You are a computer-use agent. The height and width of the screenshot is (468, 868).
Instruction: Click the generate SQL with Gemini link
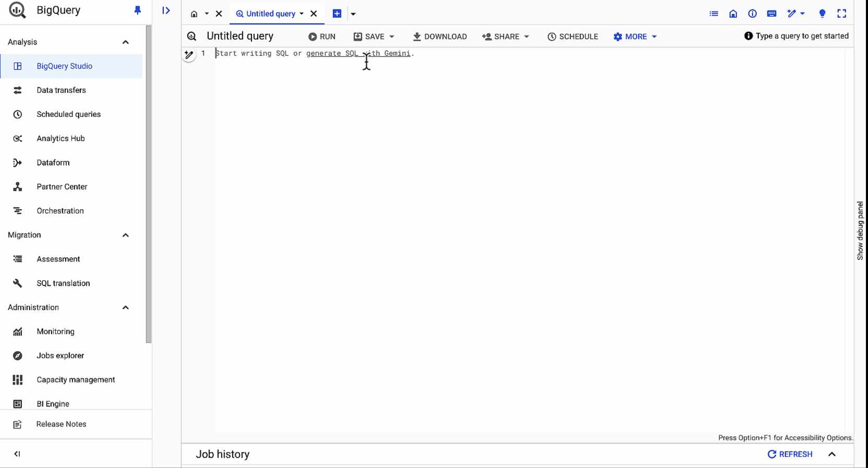[x=358, y=53]
